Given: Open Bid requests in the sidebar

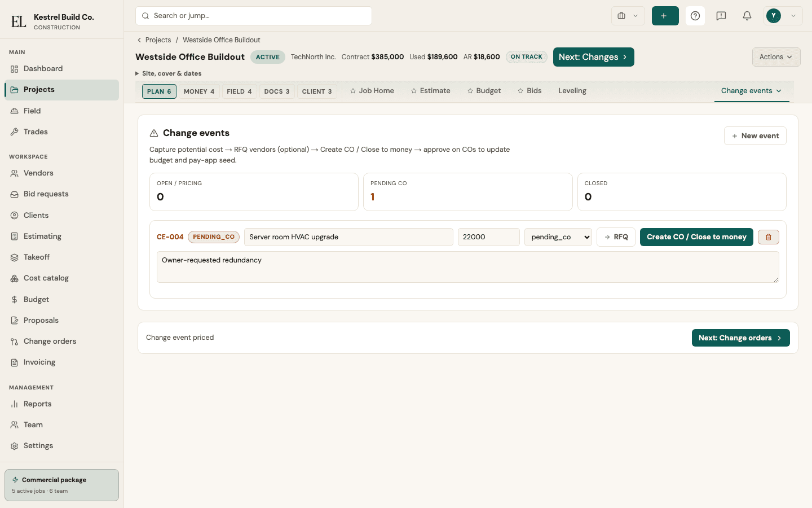Looking at the screenshot, I should click(62, 194).
